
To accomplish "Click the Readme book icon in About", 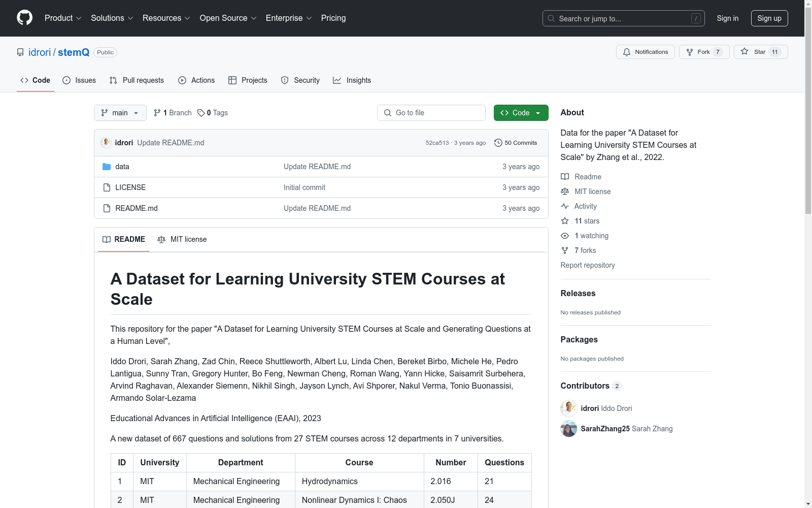I will tap(565, 177).
